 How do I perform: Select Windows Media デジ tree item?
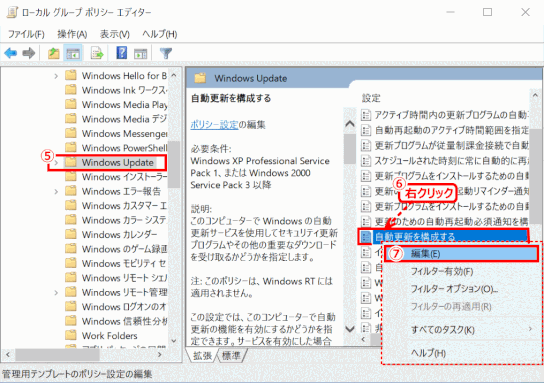coord(124,119)
